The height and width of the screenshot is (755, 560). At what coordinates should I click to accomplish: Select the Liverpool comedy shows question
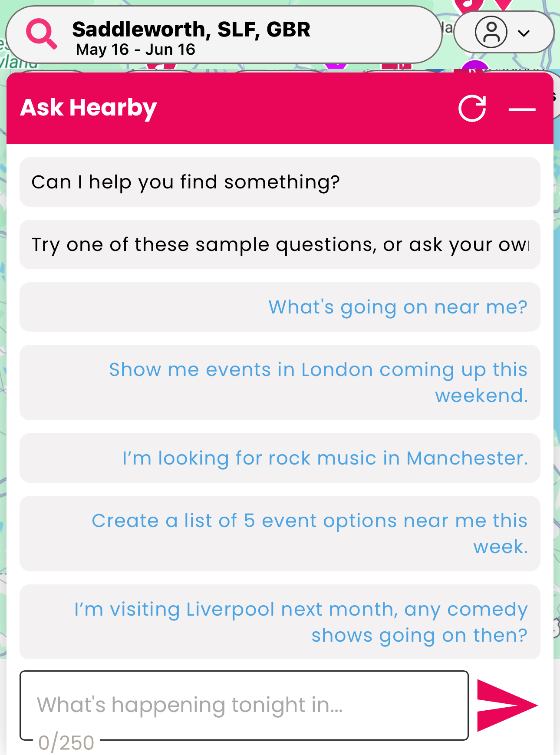pyautogui.click(x=280, y=622)
